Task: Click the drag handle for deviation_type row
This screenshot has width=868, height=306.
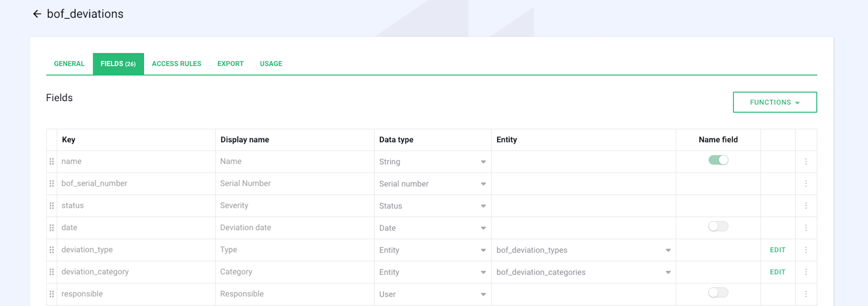Action: 52,250
